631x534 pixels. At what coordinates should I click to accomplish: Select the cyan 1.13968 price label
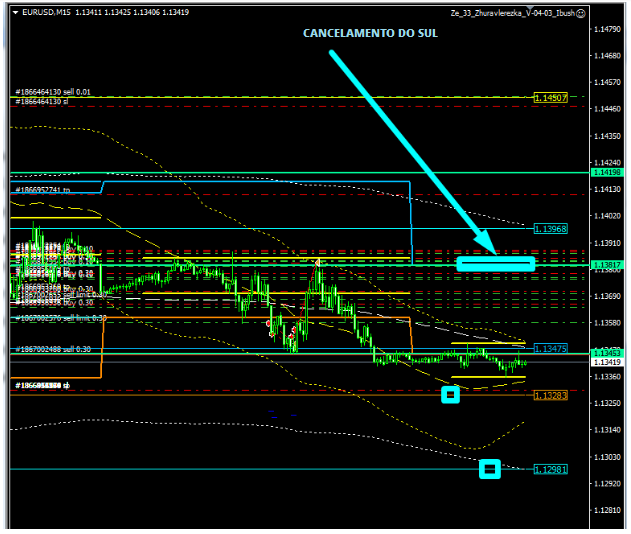click(x=551, y=229)
